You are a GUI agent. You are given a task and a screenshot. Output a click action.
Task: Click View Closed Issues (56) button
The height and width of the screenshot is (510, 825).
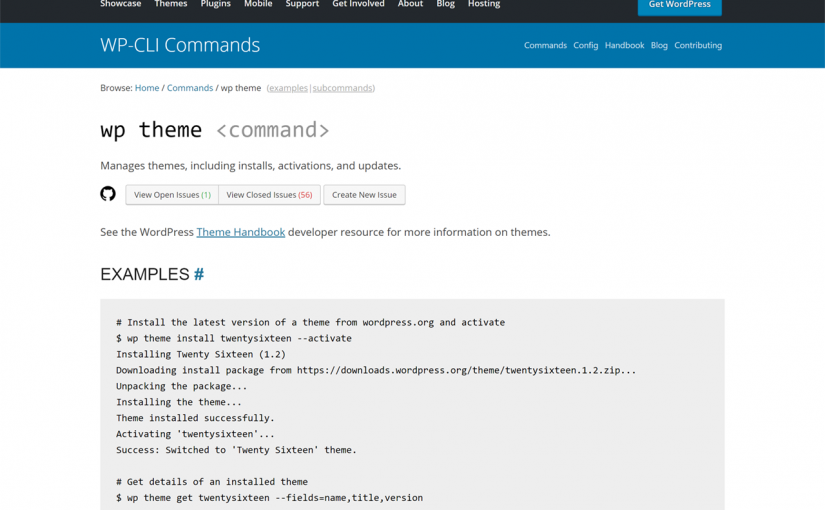coord(269,195)
